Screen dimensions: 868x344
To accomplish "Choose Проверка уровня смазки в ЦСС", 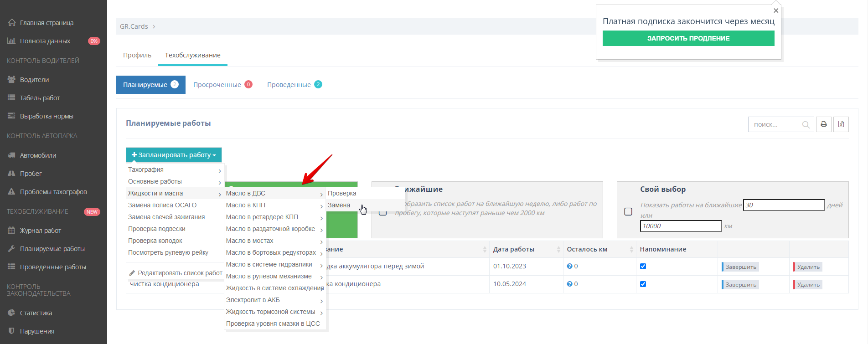I will (275, 323).
